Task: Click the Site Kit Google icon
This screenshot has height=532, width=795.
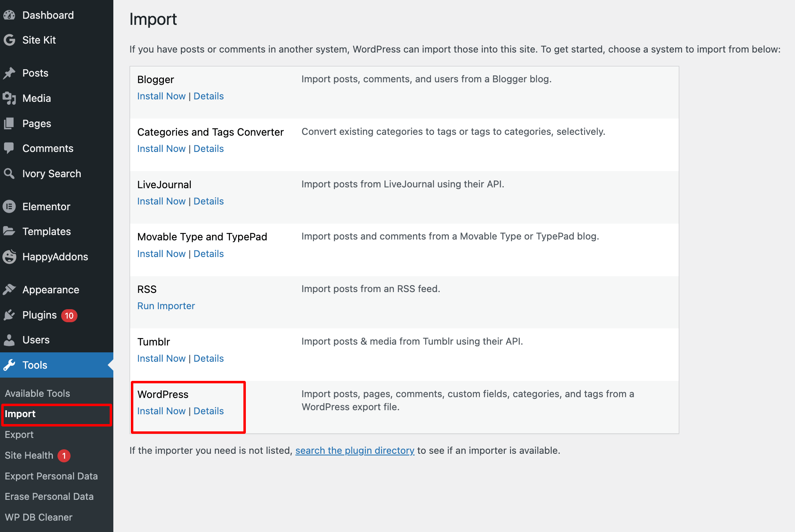Action: tap(9, 40)
